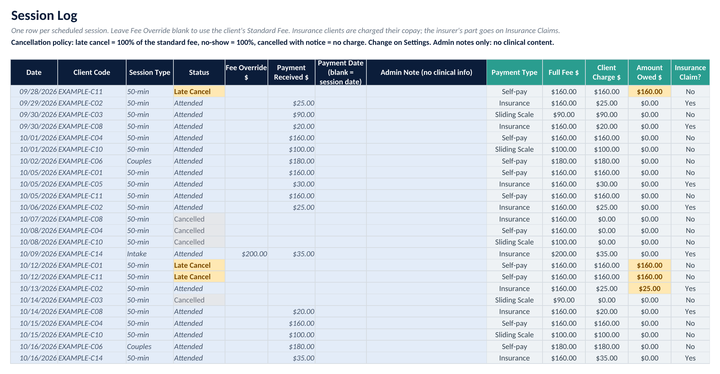Click the Session Log title

pos(44,16)
